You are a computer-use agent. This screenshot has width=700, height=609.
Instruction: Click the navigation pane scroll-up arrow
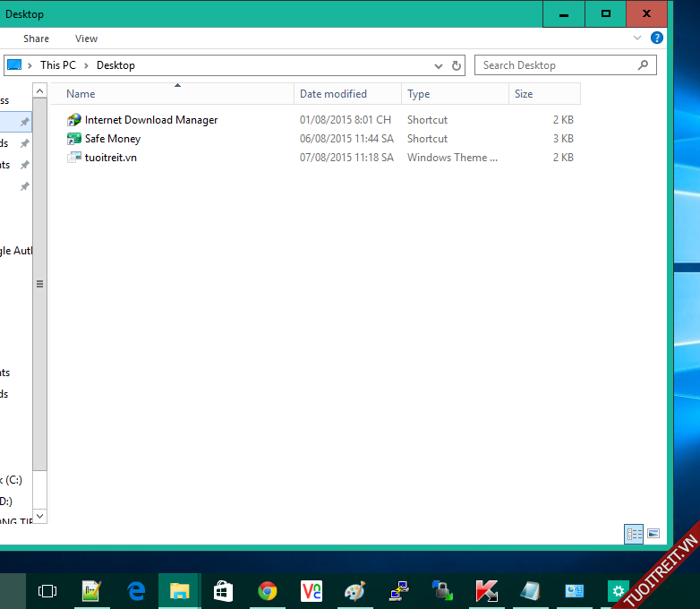tap(39, 90)
